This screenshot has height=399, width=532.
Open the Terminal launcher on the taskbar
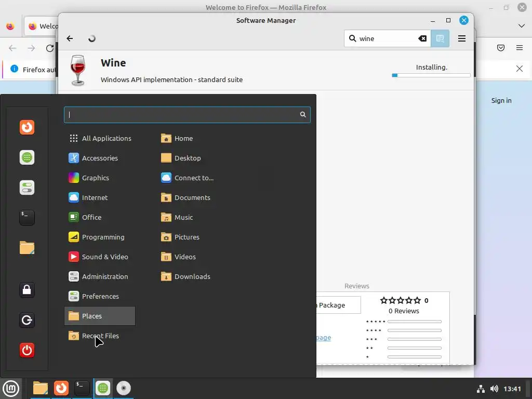click(82, 388)
